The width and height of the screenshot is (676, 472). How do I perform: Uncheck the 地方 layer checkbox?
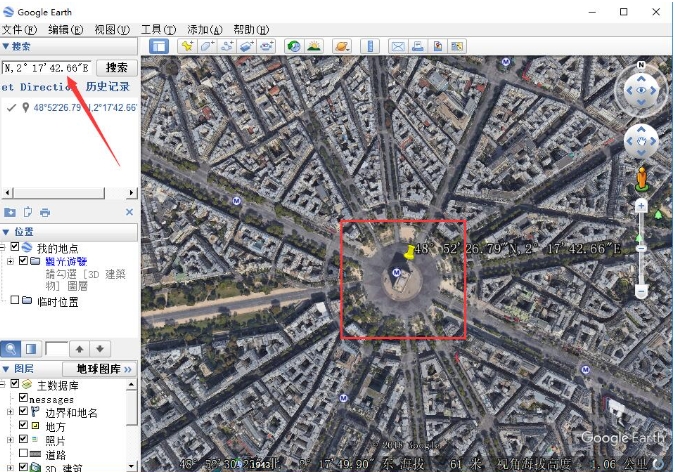click(23, 425)
